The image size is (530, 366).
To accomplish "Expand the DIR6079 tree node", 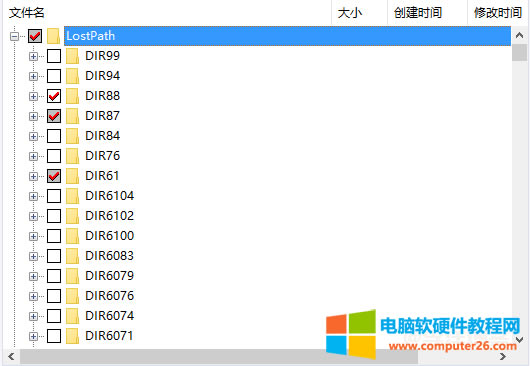I will click(33, 276).
